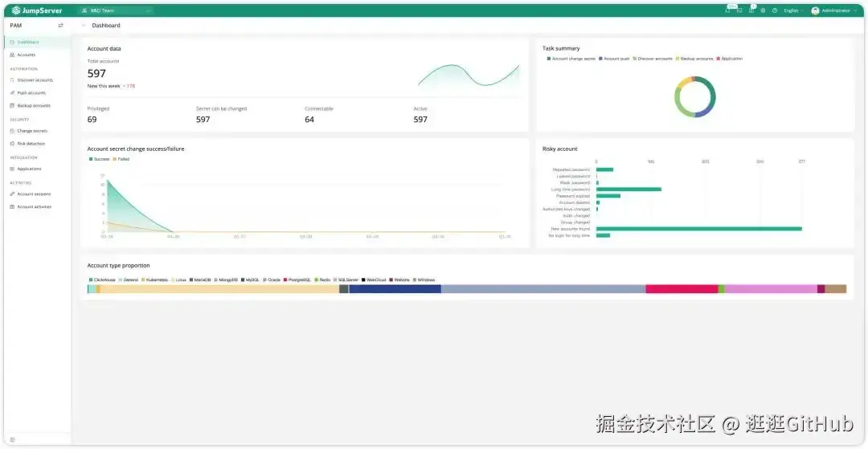Click the Account type proportion title
This screenshot has height=449, width=868.
(x=118, y=265)
